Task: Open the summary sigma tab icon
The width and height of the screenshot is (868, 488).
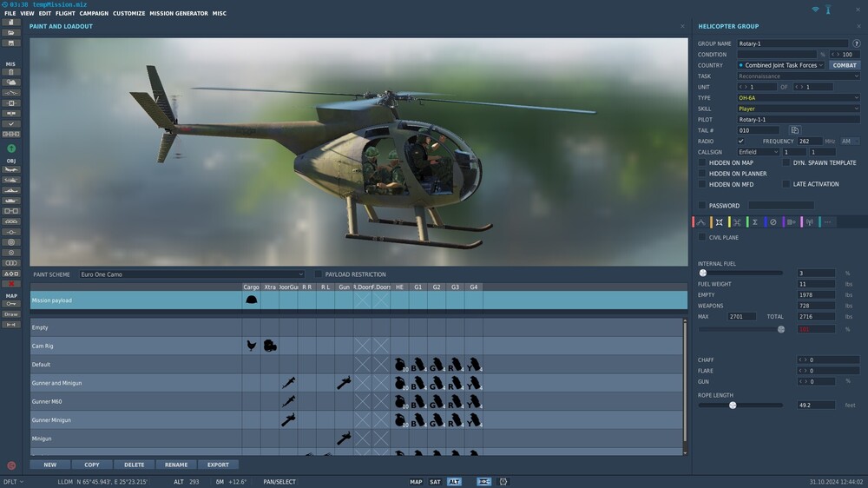Action: pos(754,222)
